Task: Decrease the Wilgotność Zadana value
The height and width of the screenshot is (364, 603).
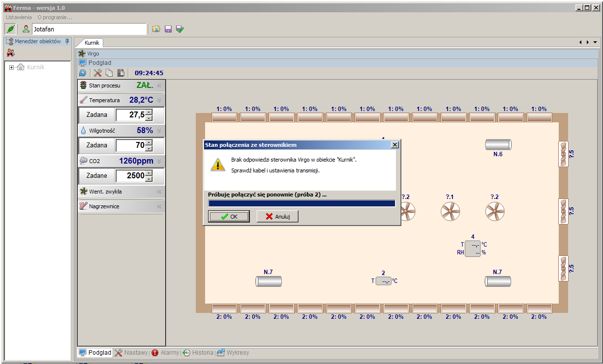Action: coord(149,149)
